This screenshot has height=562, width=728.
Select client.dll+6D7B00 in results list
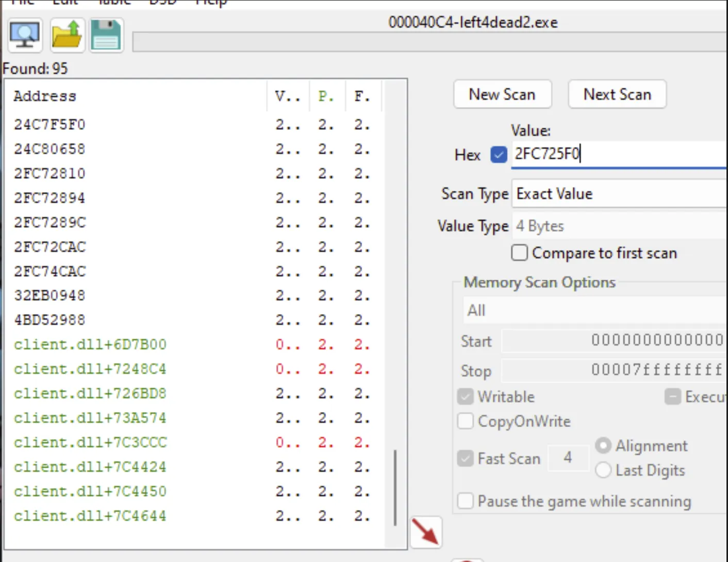pyautogui.click(x=90, y=344)
